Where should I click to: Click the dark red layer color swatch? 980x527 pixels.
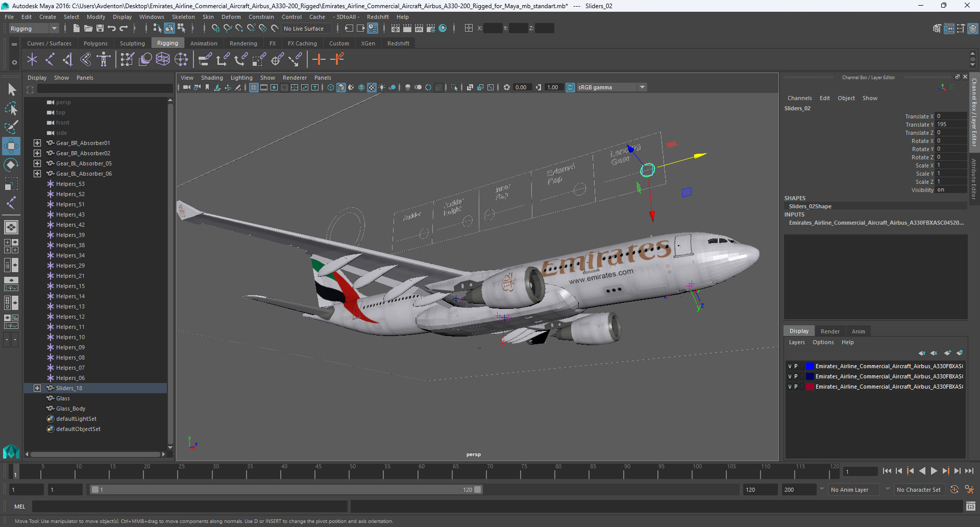(x=810, y=387)
